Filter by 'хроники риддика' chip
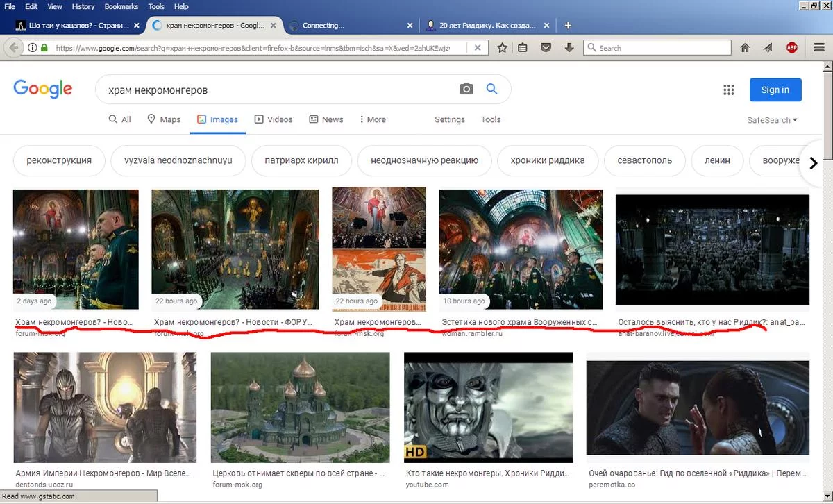The image size is (833, 504). tap(548, 160)
